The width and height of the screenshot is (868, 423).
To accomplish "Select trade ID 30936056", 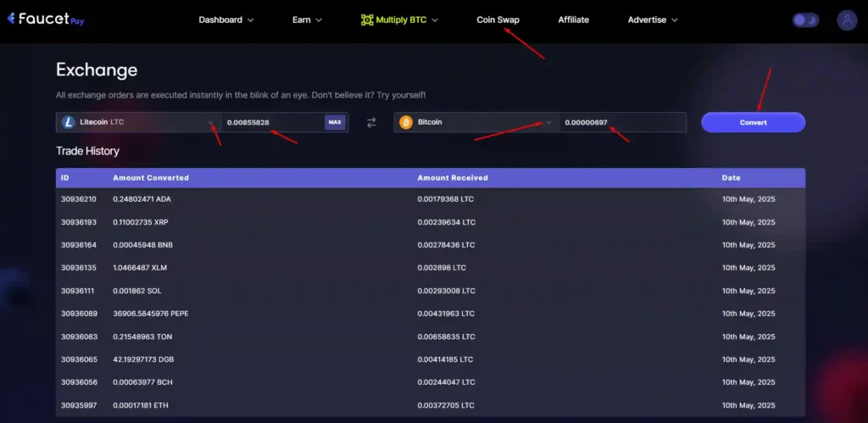I will (79, 382).
